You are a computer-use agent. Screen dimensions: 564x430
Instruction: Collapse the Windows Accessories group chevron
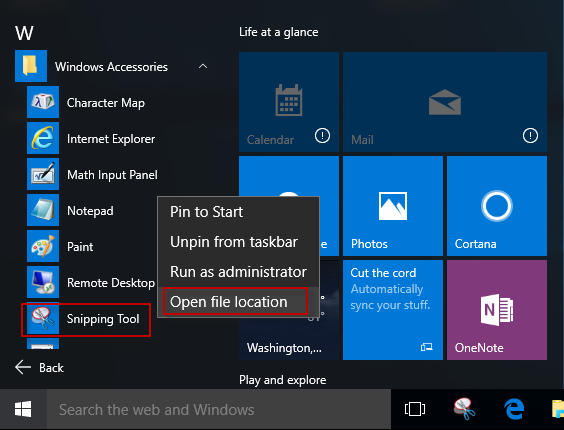click(x=203, y=66)
